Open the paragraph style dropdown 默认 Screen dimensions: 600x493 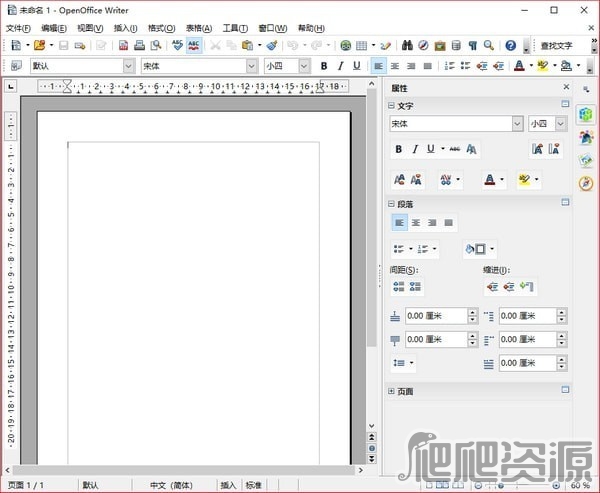click(x=129, y=66)
